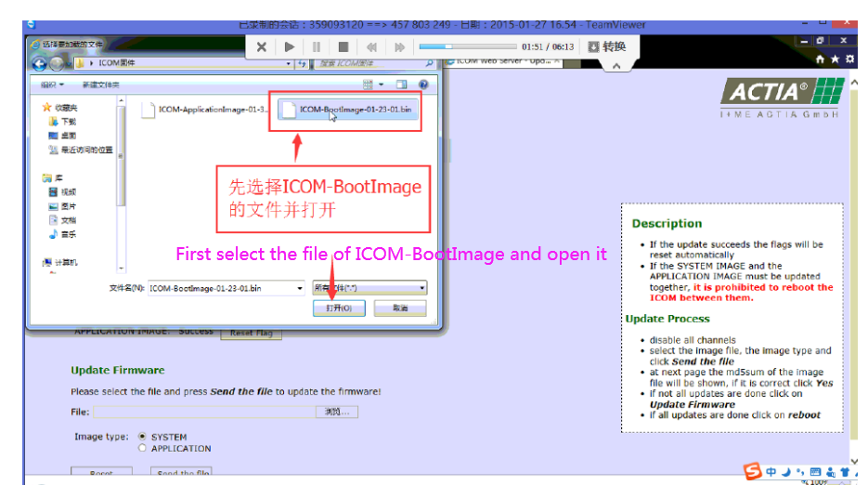Click the 转换 convert button
This screenshot has width=868, height=485.
point(607,46)
